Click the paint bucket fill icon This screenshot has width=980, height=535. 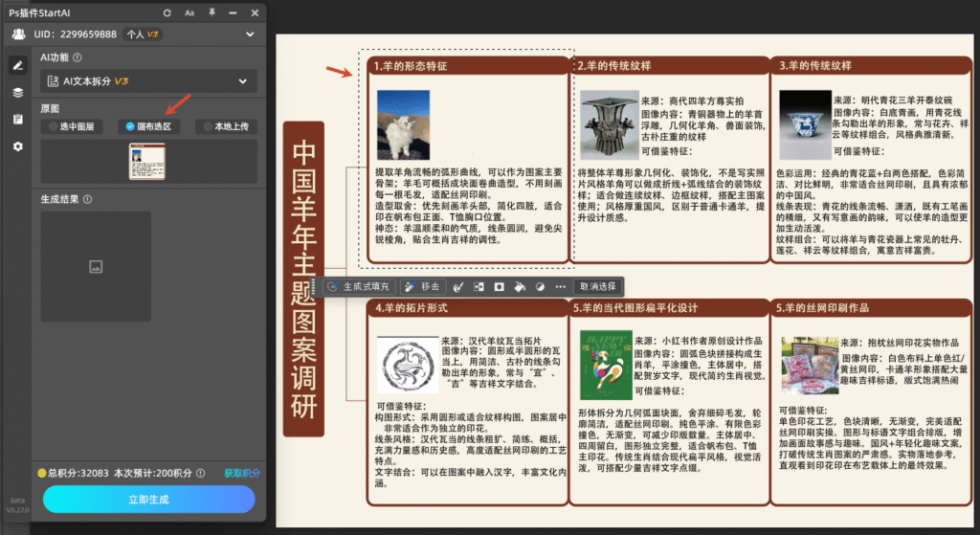(x=520, y=287)
